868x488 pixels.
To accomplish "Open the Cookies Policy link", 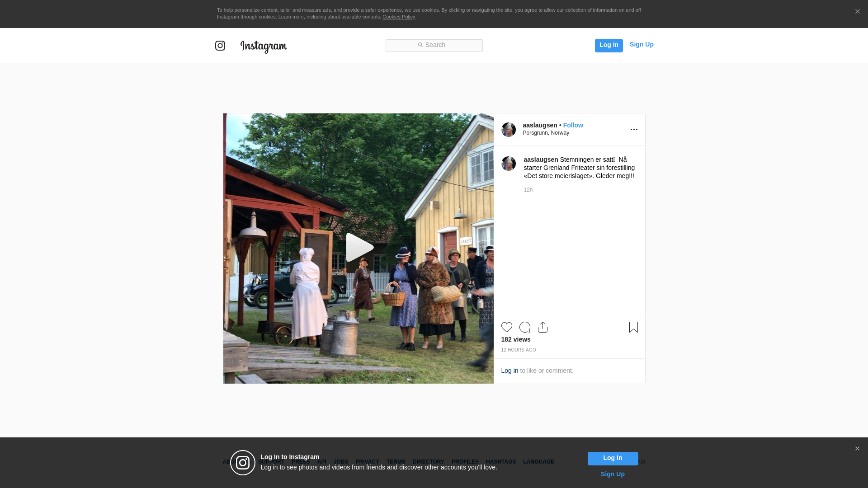I will pos(399,17).
